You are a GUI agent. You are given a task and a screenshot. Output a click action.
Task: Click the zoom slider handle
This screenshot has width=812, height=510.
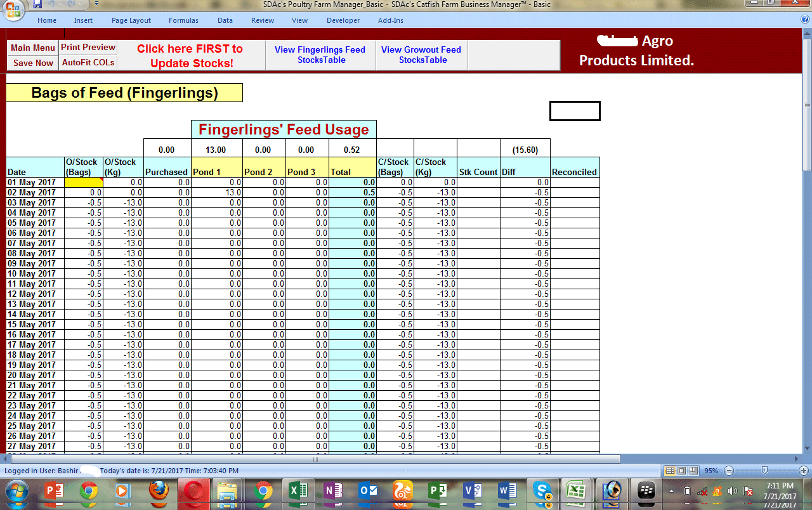[764, 471]
